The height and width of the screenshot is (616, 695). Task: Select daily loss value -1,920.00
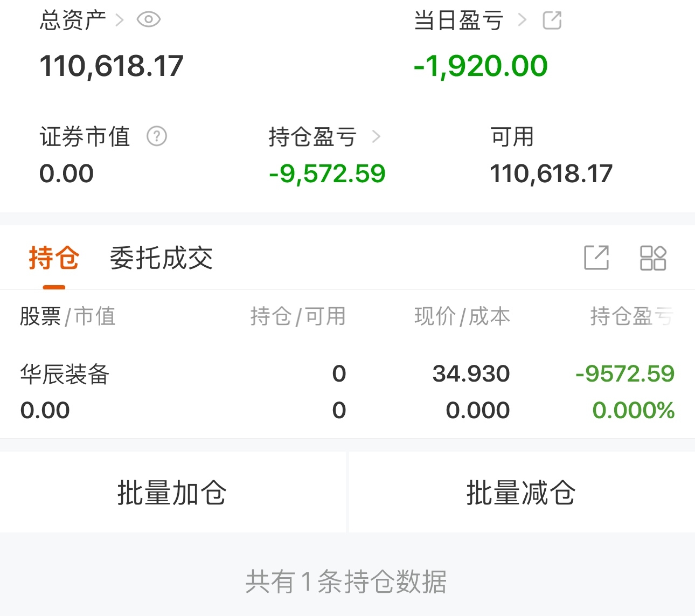[481, 66]
